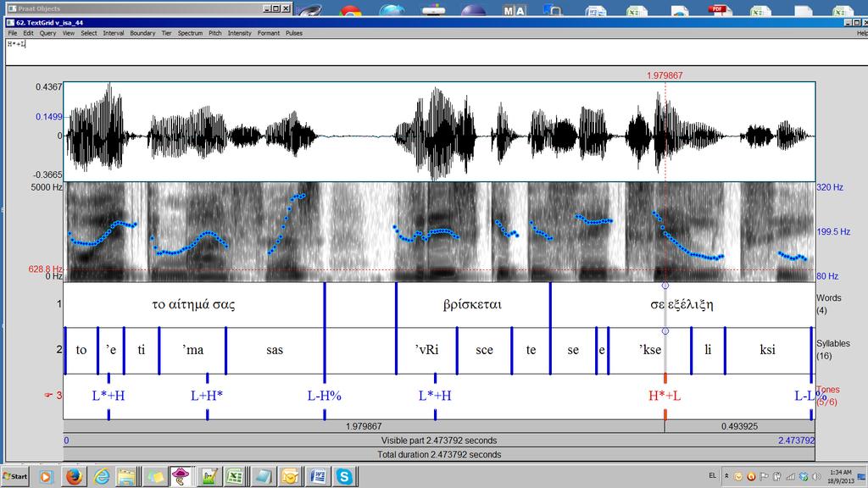Select the syllable interval 'ksi'
Screen dimensions: 868x488
tap(767, 350)
